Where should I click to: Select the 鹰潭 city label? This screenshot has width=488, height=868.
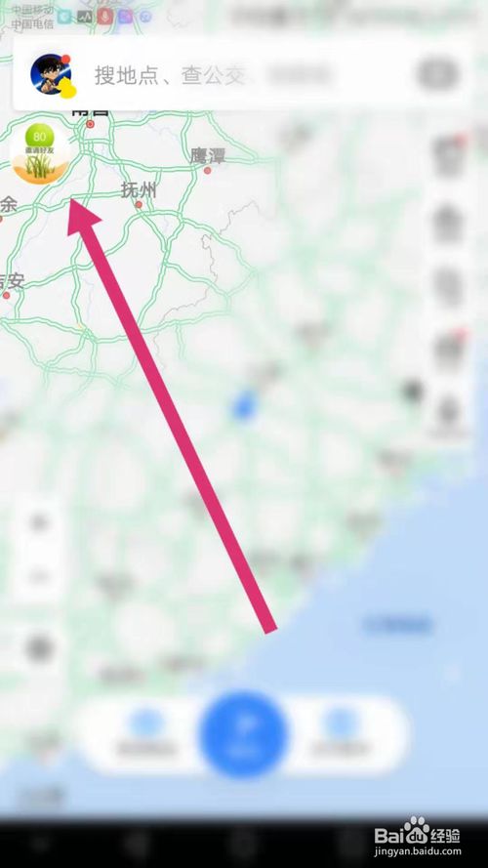click(x=208, y=156)
